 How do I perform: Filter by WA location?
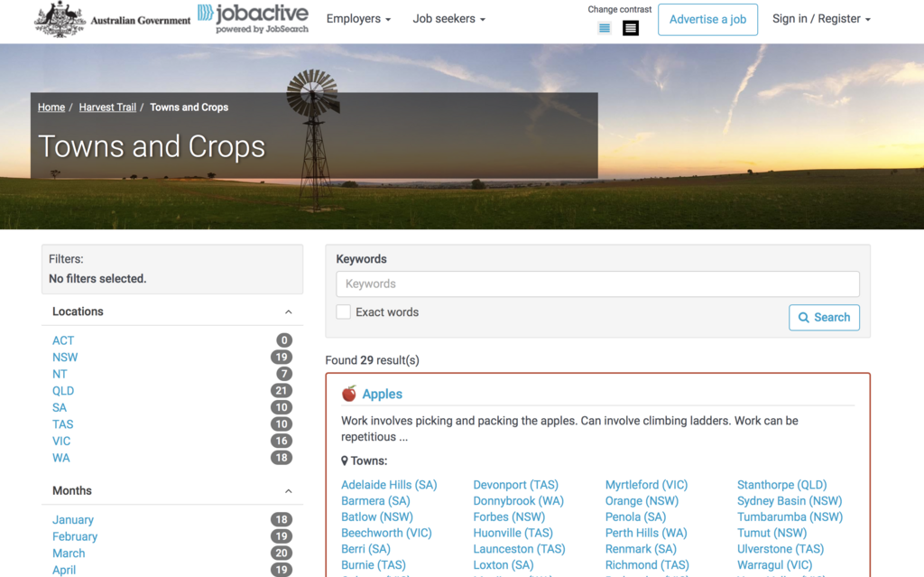pyautogui.click(x=60, y=458)
